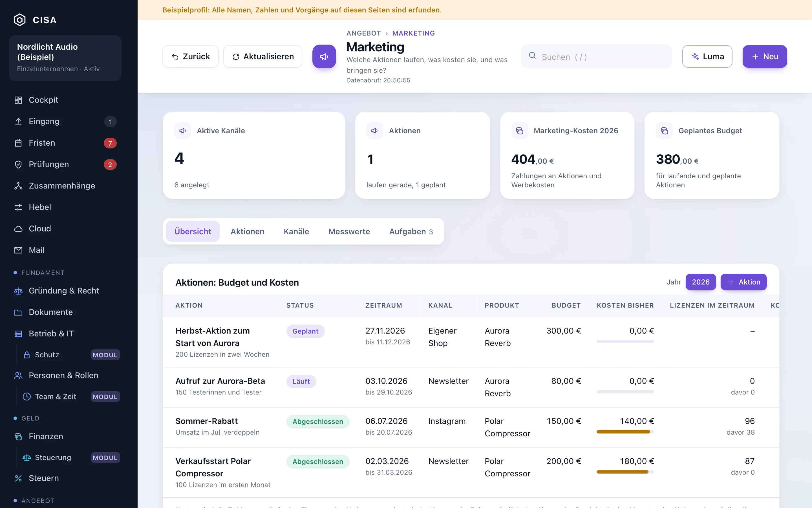Open Cloud in the sidebar
This screenshot has width=812, height=508.
point(65,229)
